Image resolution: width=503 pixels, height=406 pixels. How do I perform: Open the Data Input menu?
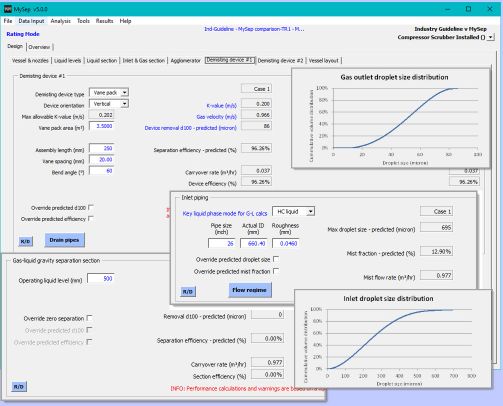(x=31, y=21)
